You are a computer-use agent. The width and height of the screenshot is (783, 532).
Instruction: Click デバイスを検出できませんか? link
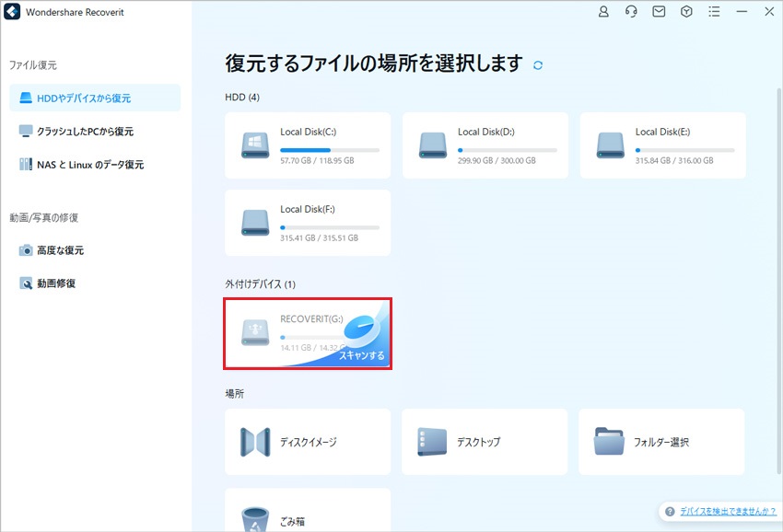click(x=728, y=512)
